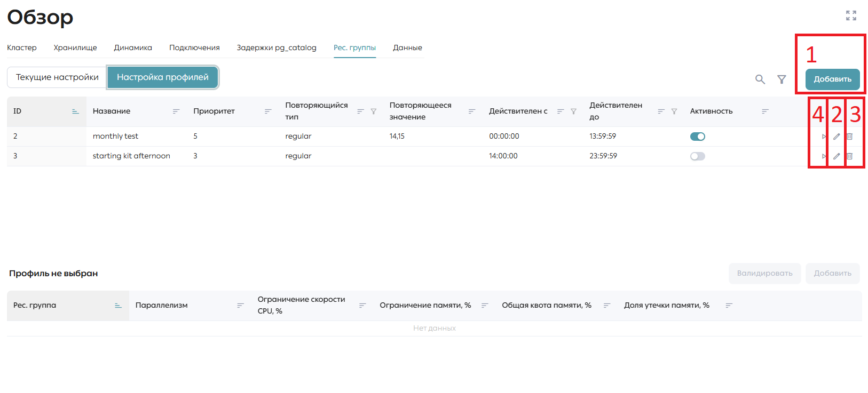Open the table filter funnel icon
Screen dimensions: 868x393
782,79
